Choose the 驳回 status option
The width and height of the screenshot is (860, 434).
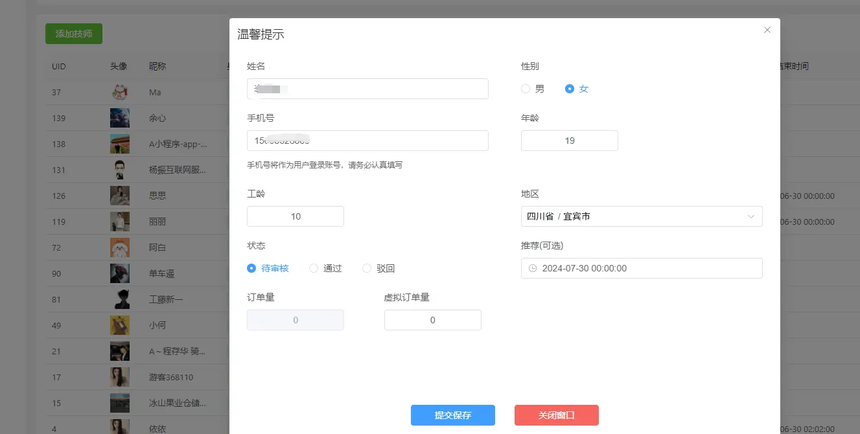click(x=367, y=268)
